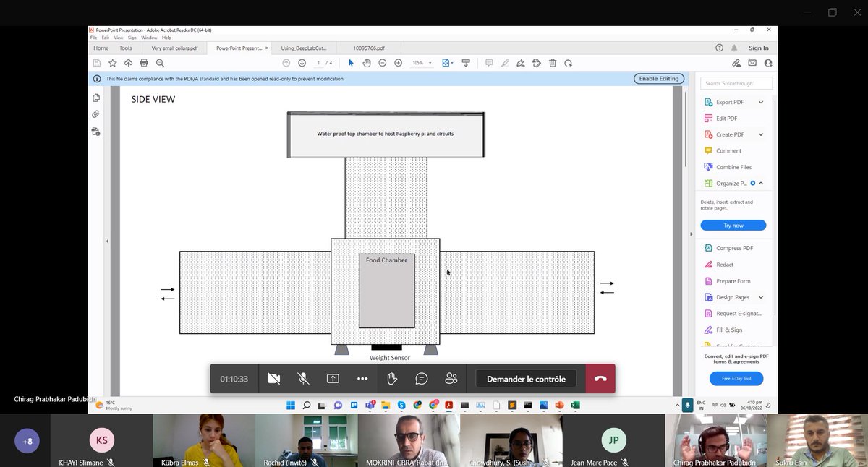Click the Try now button
The width and height of the screenshot is (868, 467).
(733, 225)
